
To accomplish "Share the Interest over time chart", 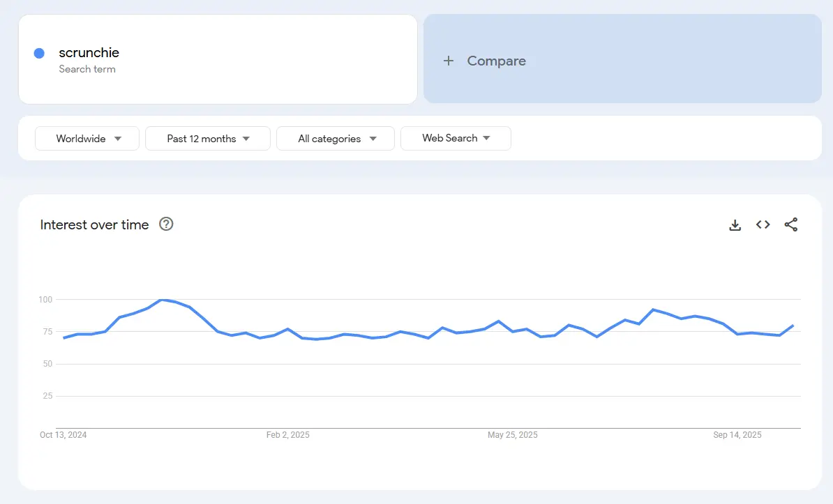I will 791,224.
